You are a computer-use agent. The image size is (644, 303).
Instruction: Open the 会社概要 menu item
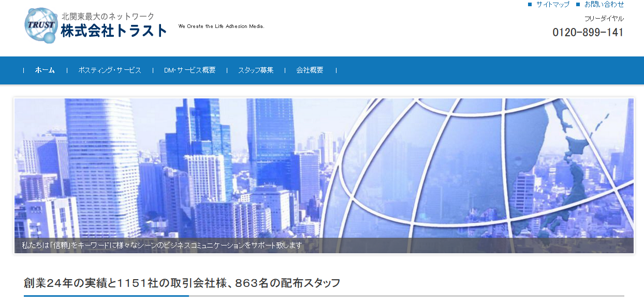(x=310, y=70)
